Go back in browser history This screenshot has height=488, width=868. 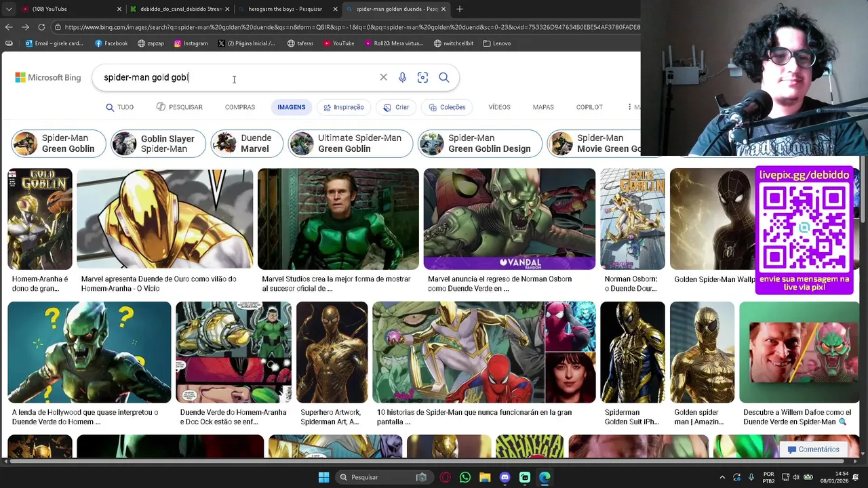tap(9, 27)
